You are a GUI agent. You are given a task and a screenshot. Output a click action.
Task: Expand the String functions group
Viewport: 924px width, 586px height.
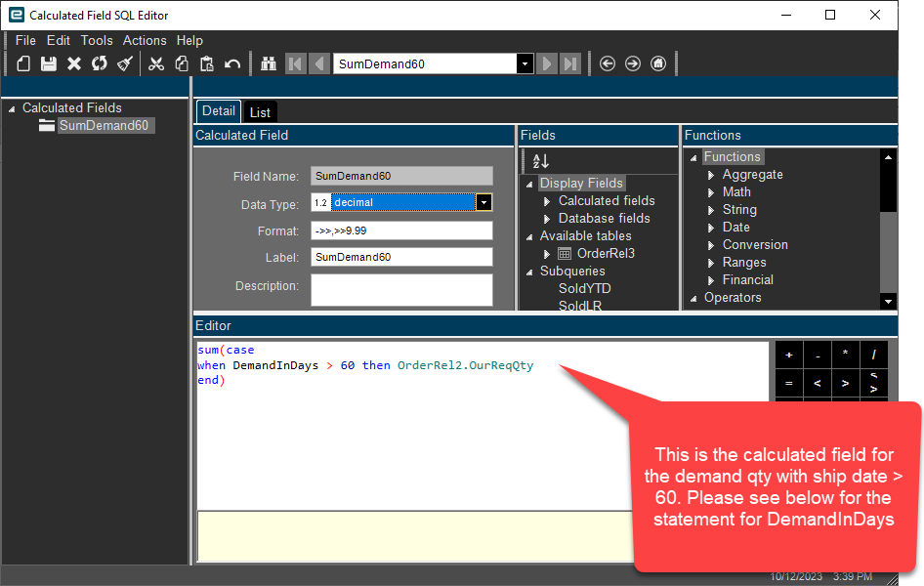coord(711,210)
